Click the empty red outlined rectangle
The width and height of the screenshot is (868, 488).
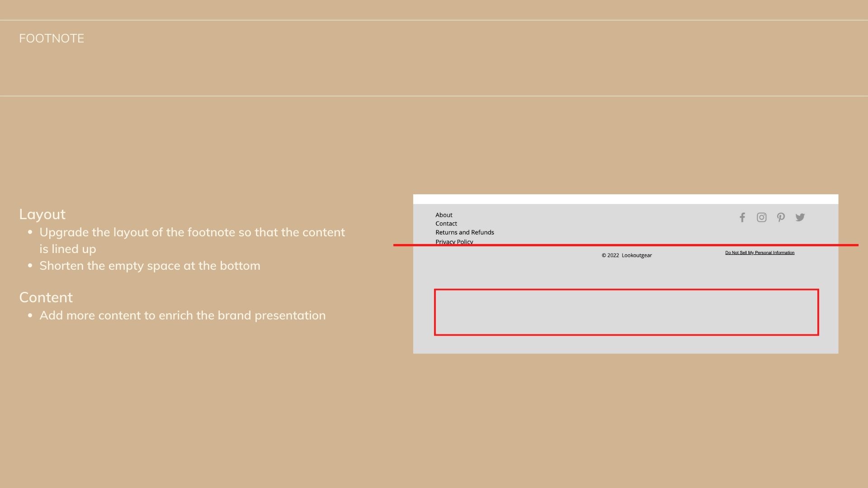(x=626, y=312)
